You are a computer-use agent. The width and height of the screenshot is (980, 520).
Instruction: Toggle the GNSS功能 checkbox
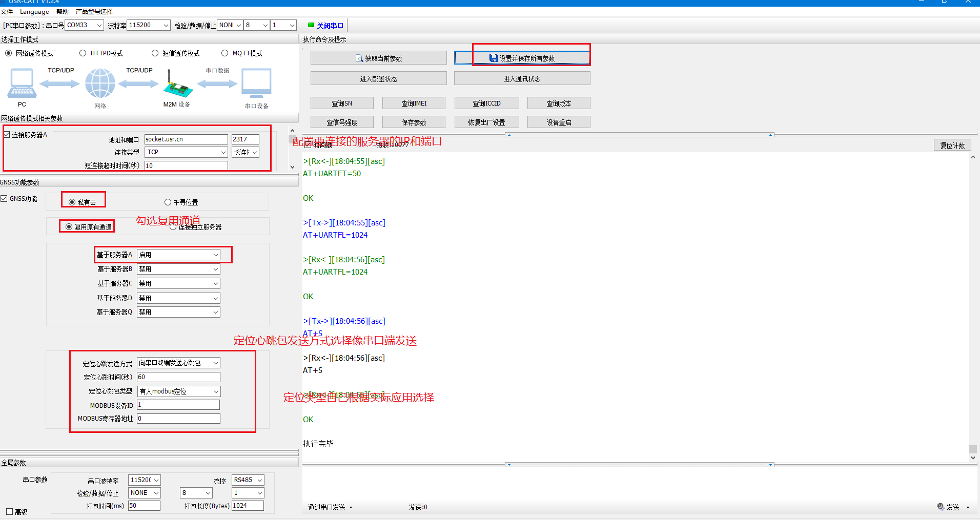(4, 199)
